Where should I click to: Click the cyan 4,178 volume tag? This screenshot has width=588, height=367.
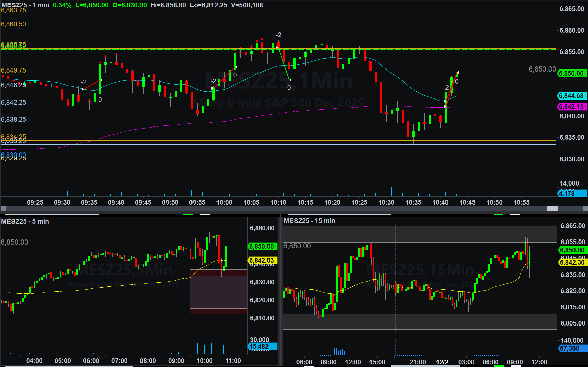[x=571, y=193]
